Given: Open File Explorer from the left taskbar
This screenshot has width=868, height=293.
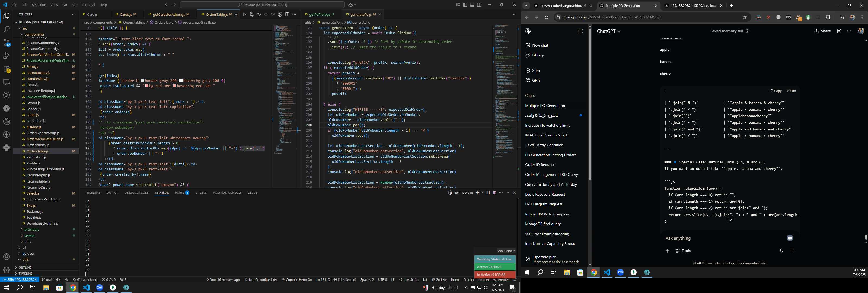Looking at the screenshot, I should tap(46, 288).
